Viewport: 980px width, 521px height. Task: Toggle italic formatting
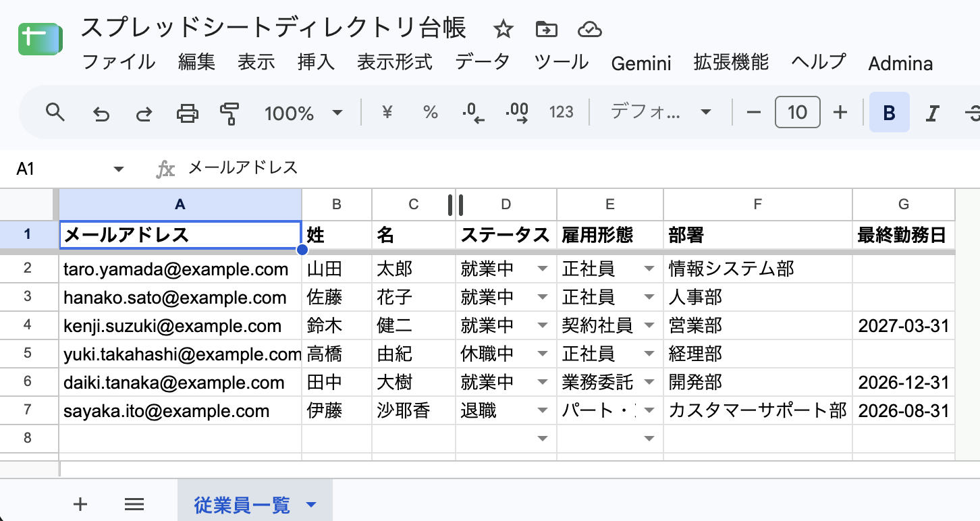coord(933,113)
